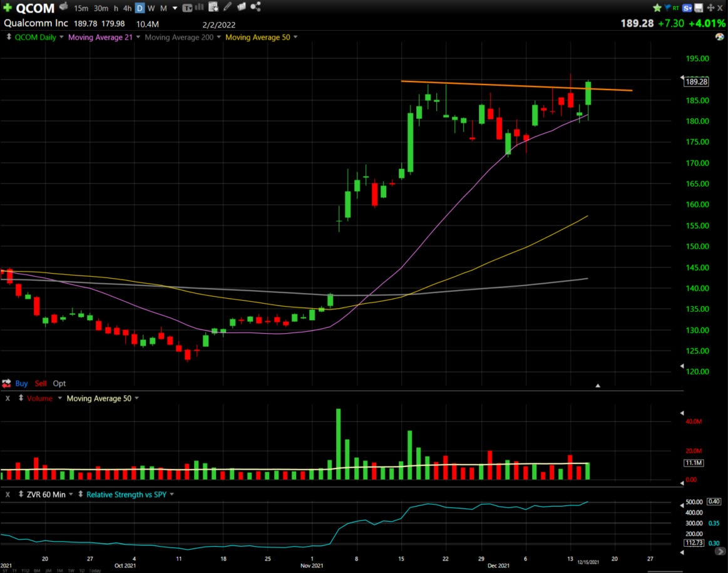The height and width of the screenshot is (573, 728).
Task: Click the RT real-time data indicator
Action: tap(676, 8)
